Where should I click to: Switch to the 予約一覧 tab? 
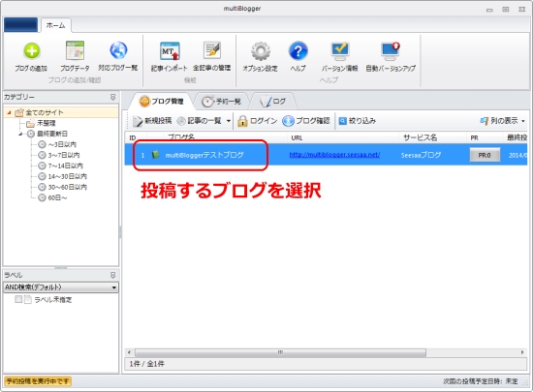pos(221,101)
